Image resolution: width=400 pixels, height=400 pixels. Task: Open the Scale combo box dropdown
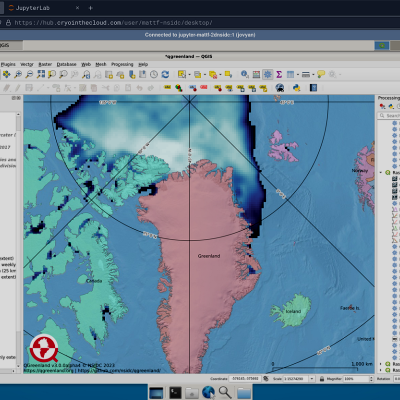(312, 379)
